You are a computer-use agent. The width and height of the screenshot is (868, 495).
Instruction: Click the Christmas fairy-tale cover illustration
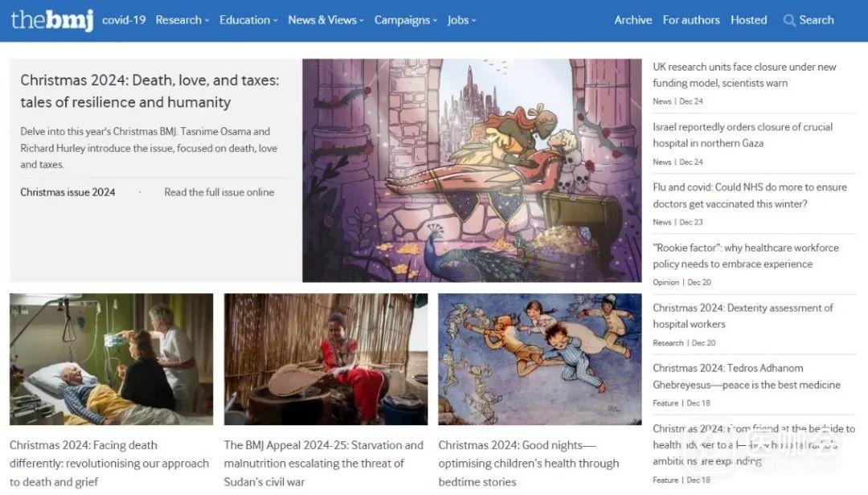pyautogui.click(x=472, y=170)
